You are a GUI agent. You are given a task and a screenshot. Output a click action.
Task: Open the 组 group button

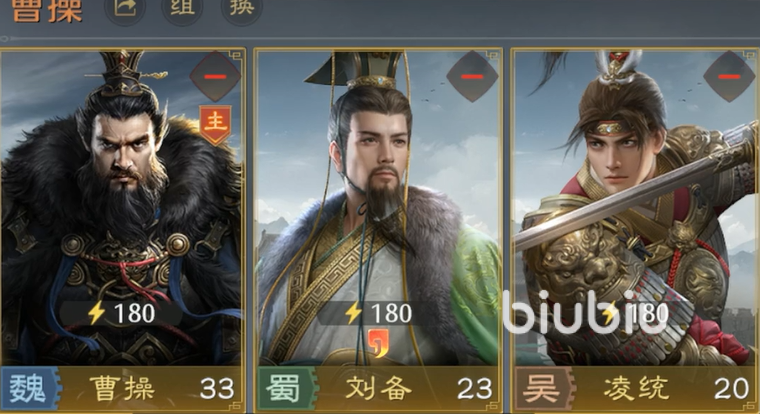pyautogui.click(x=182, y=7)
